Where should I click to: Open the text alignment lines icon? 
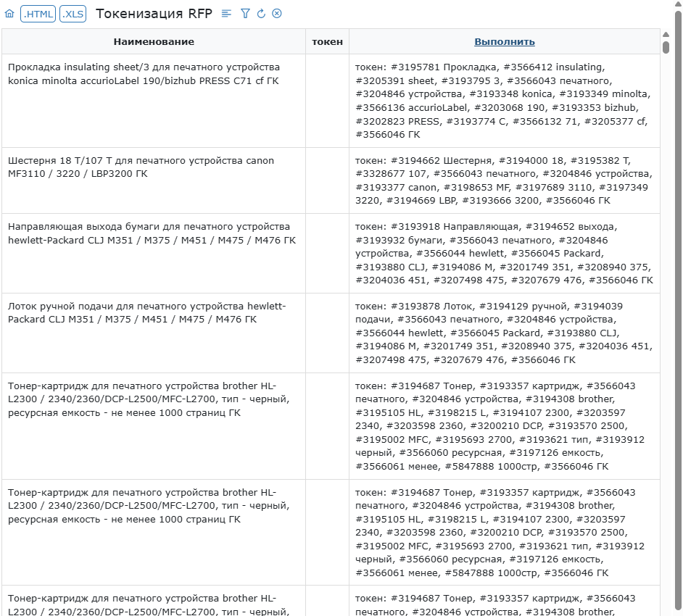(226, 14)
